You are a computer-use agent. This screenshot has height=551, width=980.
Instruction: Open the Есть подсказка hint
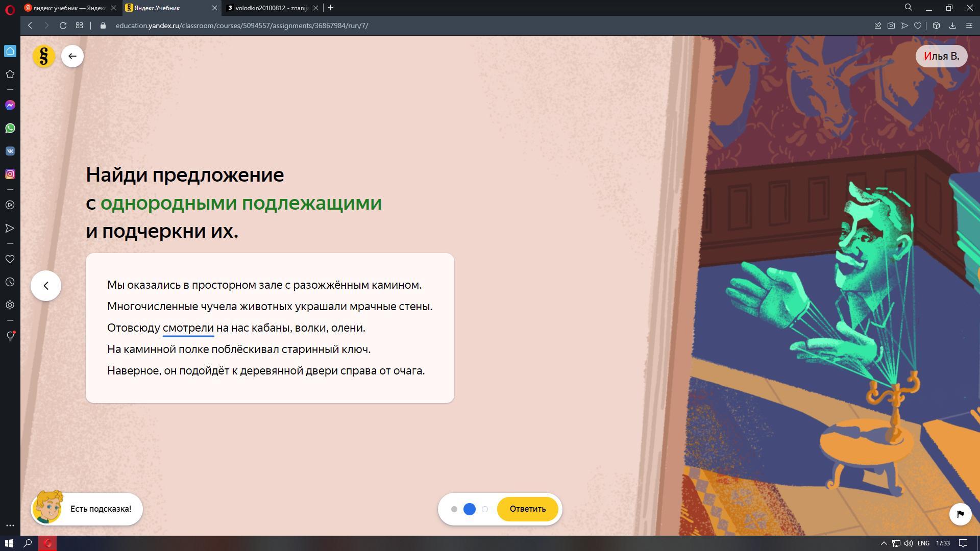click(x=87, y=509)
